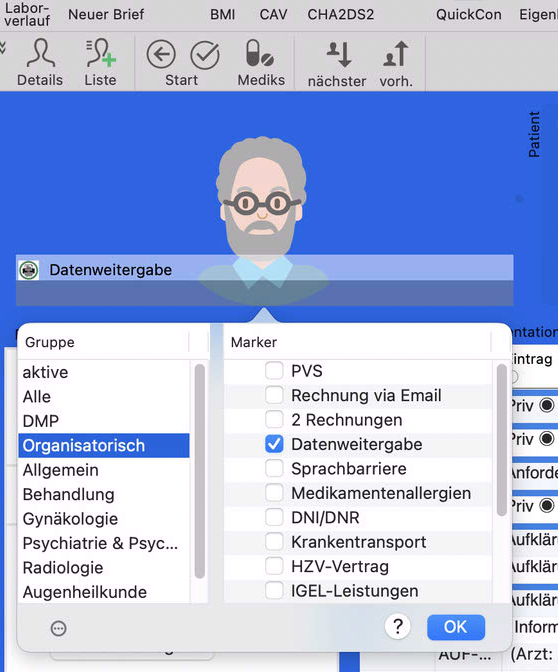Open the patient Details icon
558x672 pixels.
(40, 54)
